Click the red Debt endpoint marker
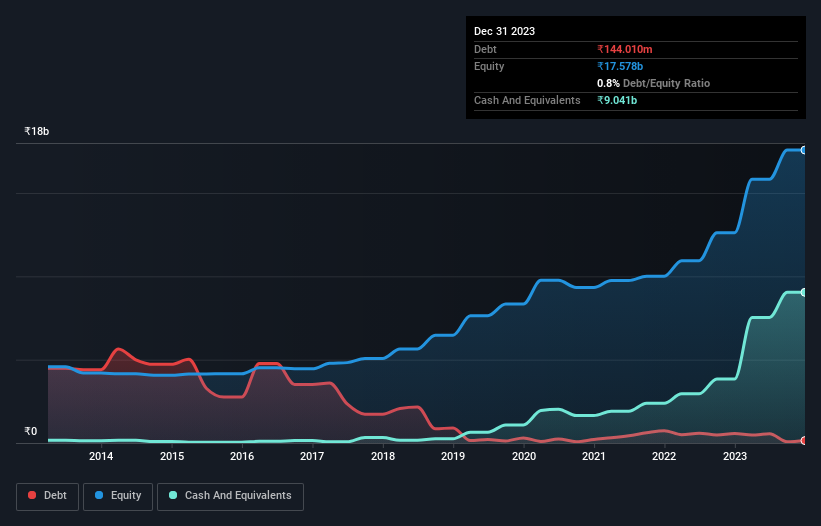The height and width of the screenshot is (526, 821). [x=804, y=441]
